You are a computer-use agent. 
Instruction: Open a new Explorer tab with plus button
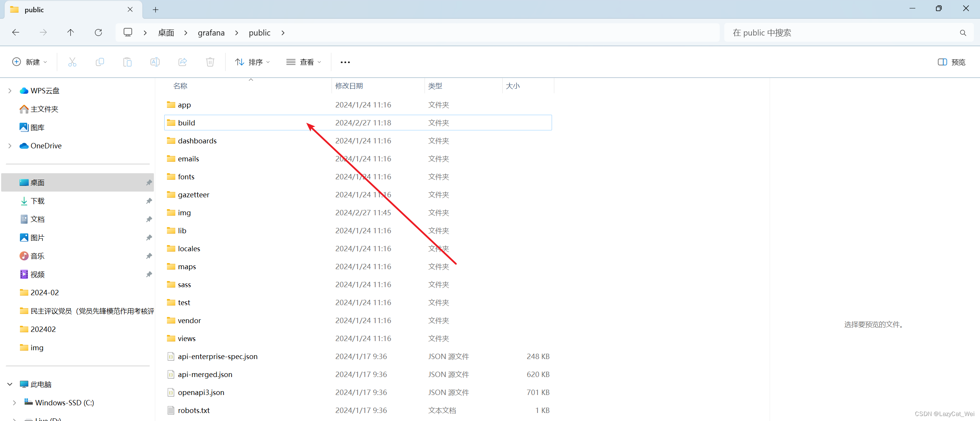tap(155, 10)
